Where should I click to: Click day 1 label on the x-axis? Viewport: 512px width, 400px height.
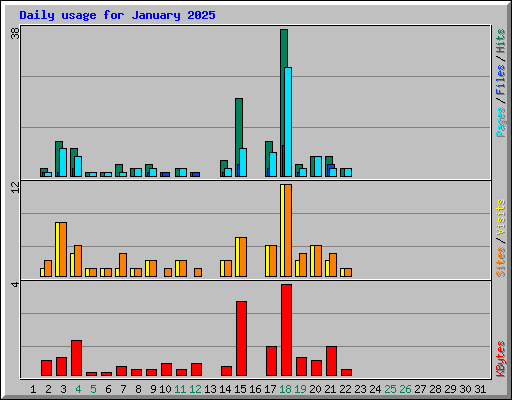(x=33, y=389)
